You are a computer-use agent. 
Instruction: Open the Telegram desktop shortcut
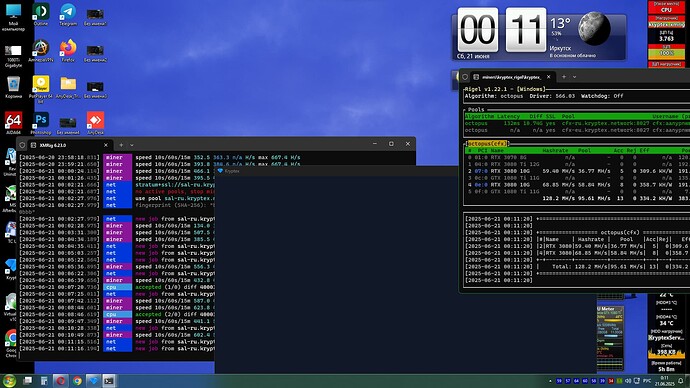(x=68, y=14)
